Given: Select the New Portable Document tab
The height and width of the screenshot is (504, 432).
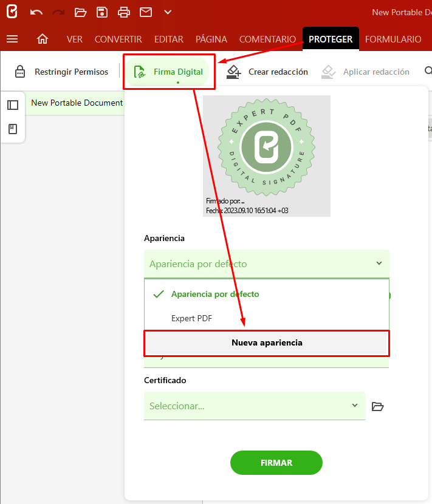Looking at the screenshot, I should (x=77, y=103).
